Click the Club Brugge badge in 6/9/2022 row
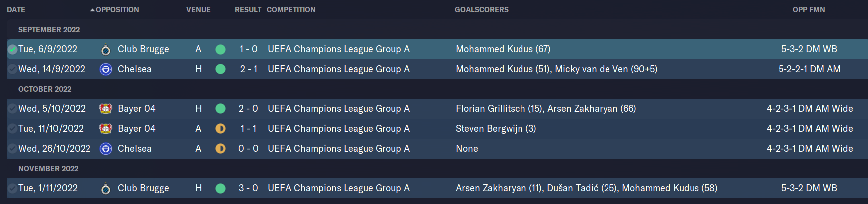The height and width of the screenshot is (204, 868). 106,49
